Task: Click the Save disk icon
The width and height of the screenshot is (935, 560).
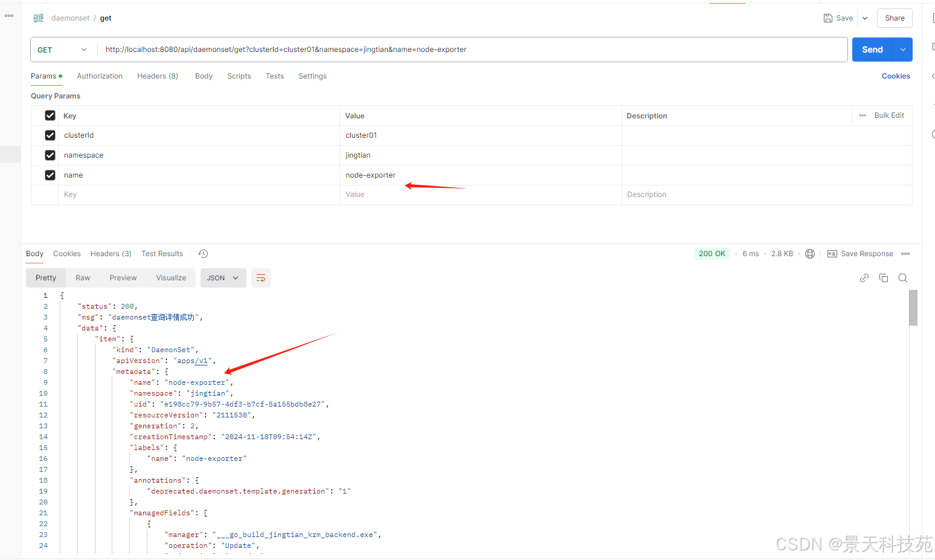Action: click(828, 18)
